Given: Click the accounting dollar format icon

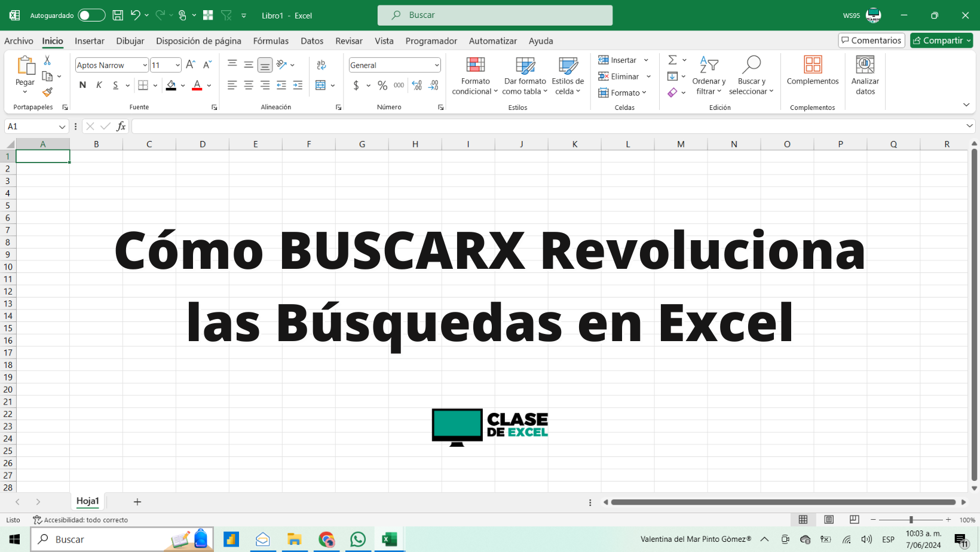Looking at the screenshot, I should (x=356, y=85).
